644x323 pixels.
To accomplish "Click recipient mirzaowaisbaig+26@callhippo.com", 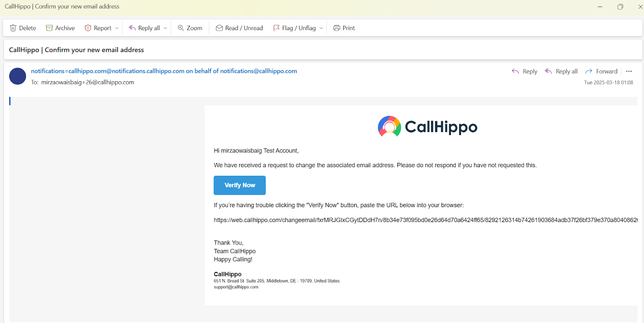I will (x=88, y=82).
